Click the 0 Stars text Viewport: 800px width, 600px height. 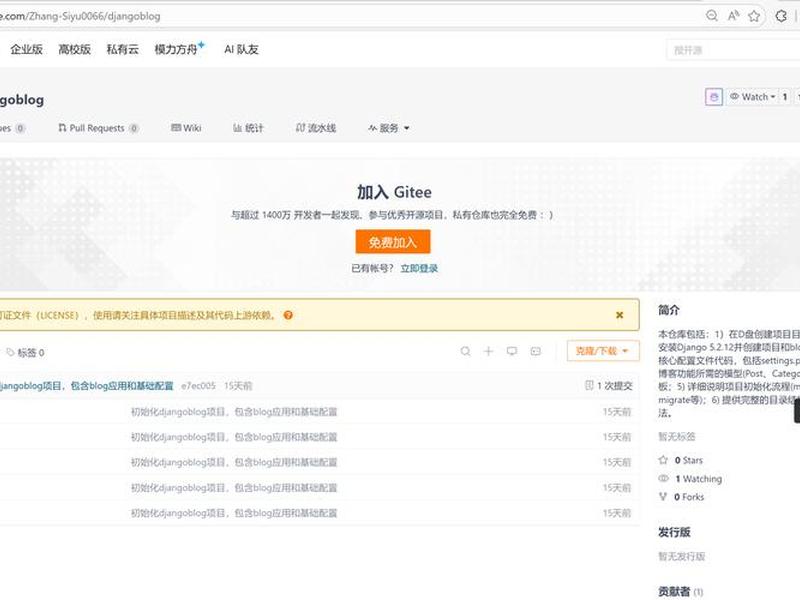pyautogui.click(x=688, y=460)
